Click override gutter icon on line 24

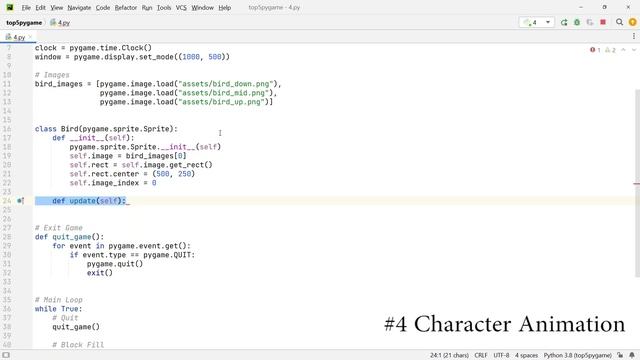click(20, 201)
